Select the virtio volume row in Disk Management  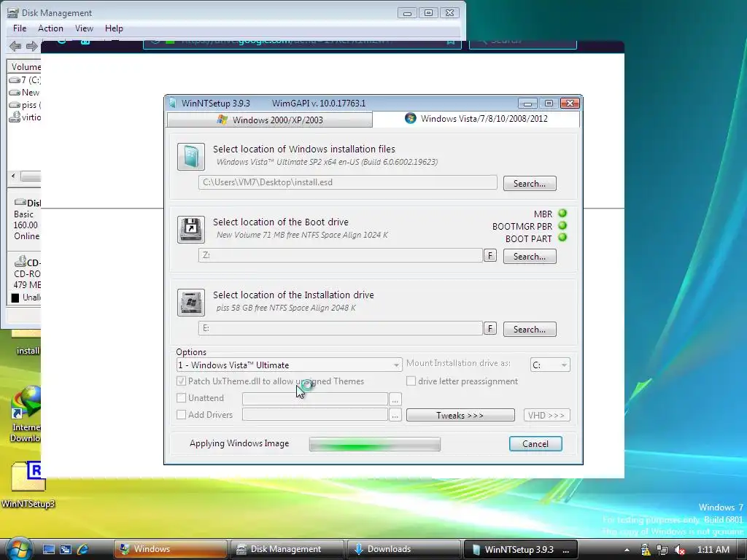[x=25, y=117]
